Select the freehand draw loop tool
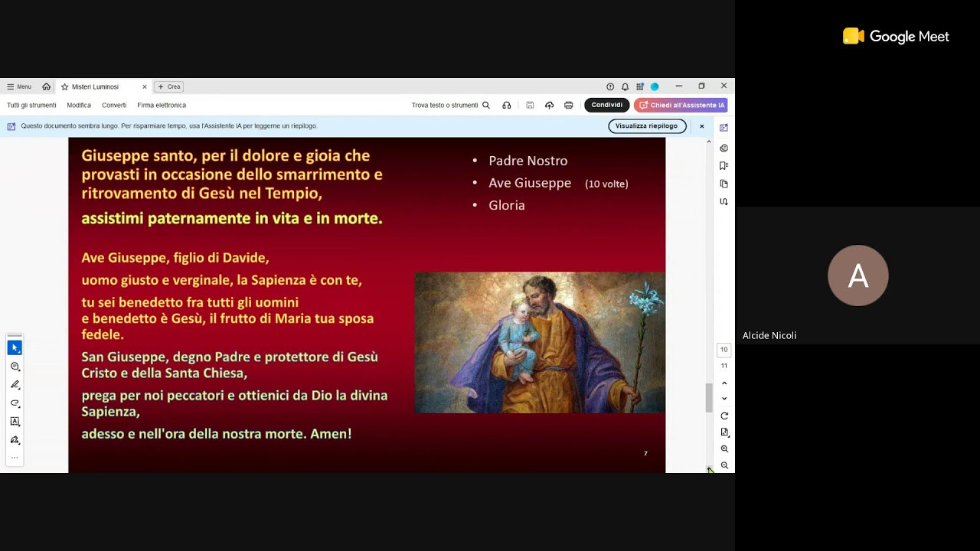The width and height of the screenshot is (980, 551). point(15,403)
